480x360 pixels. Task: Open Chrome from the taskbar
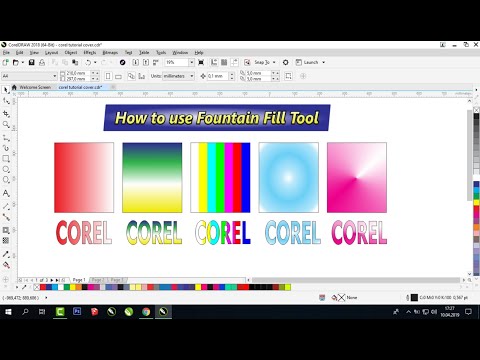click(146, 312)
